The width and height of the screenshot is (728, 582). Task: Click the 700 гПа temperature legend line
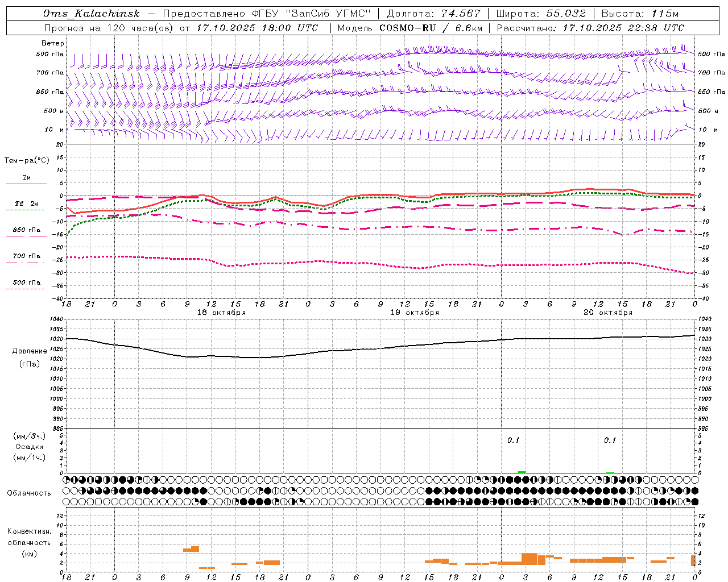click(x=26, y=262)
